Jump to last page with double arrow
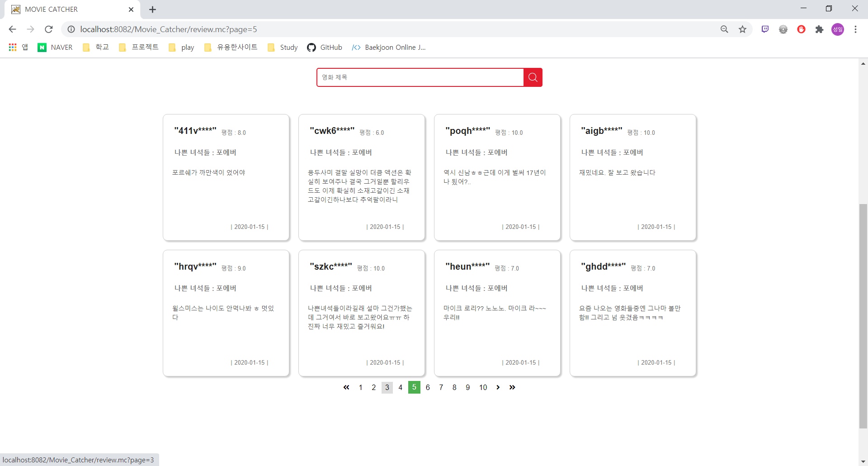Screen dimensions: 868x466 coord(513,387)
